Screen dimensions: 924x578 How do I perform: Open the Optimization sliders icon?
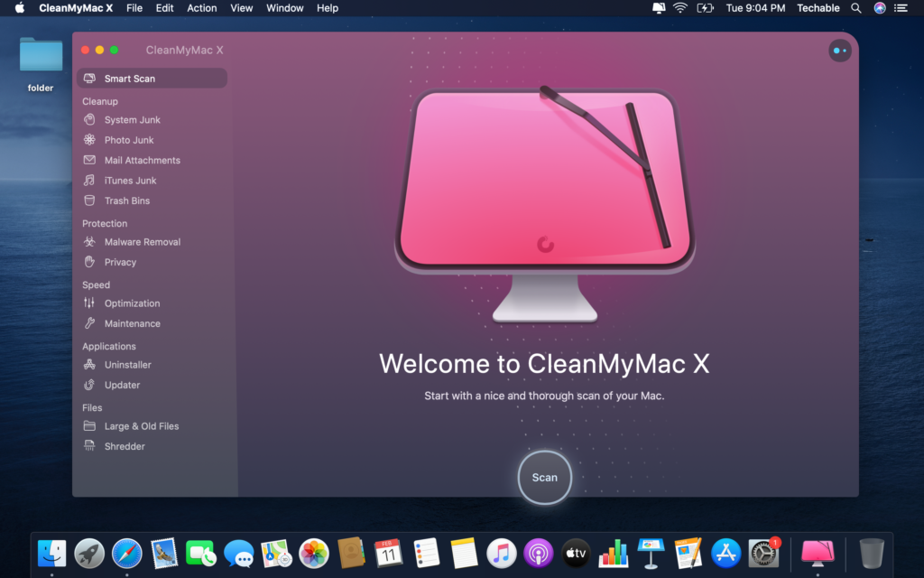[89, 303]
